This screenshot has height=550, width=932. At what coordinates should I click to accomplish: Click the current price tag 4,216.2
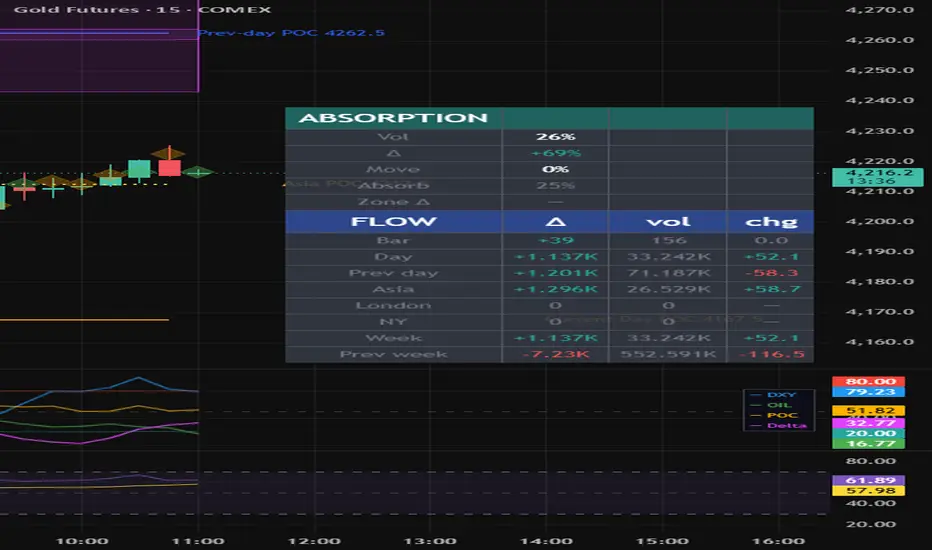pyautogui.click(x=878, y=177)
